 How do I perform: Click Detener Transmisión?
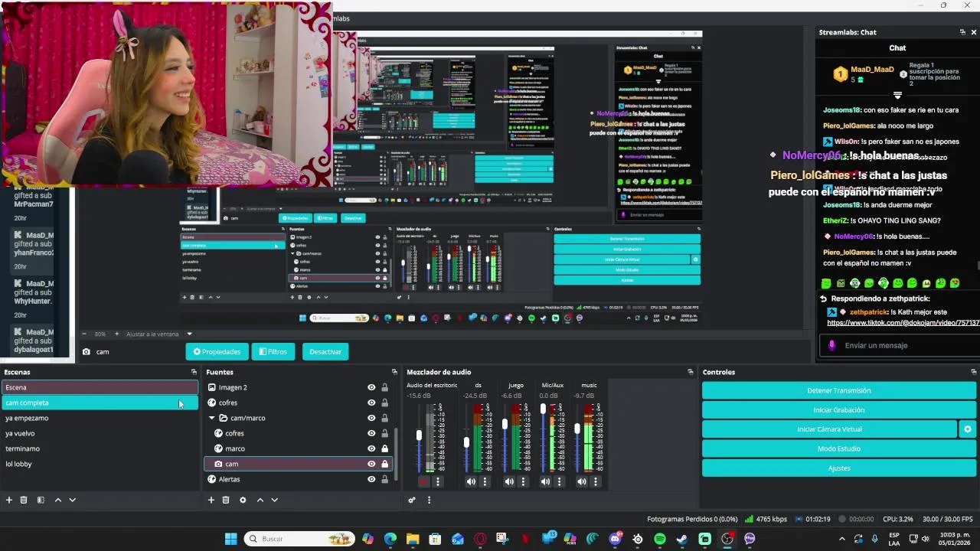coord(839,390)
